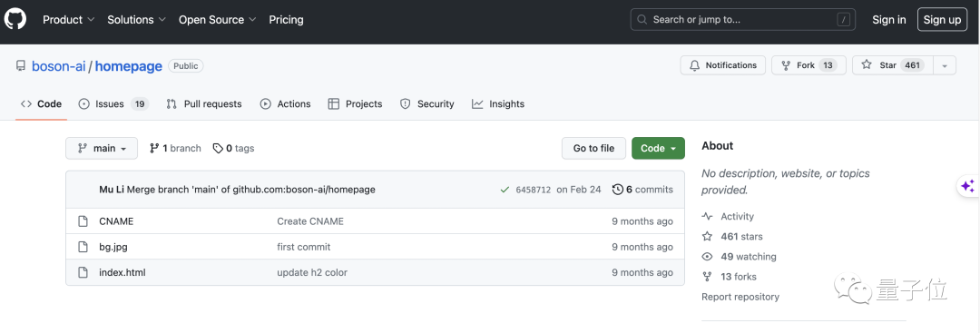This screenshot has height=333, width=980.
Task: Open the Report repository link
Action: (740, 298)
